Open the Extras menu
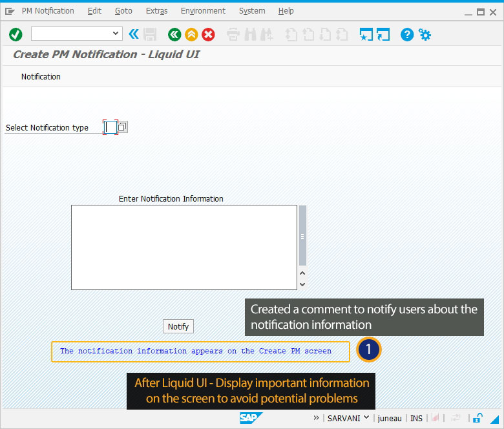The width and height of the screenshot is (504, 429). click(157, 11)
